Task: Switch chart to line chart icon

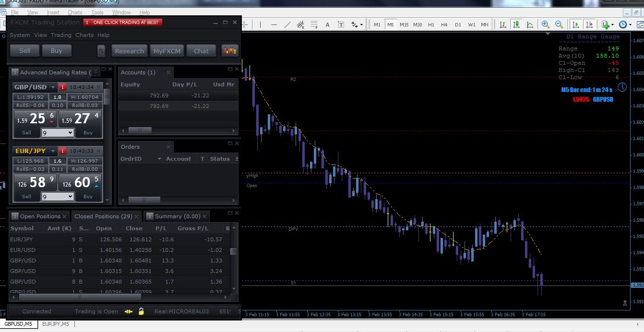Action: point(530,24)
